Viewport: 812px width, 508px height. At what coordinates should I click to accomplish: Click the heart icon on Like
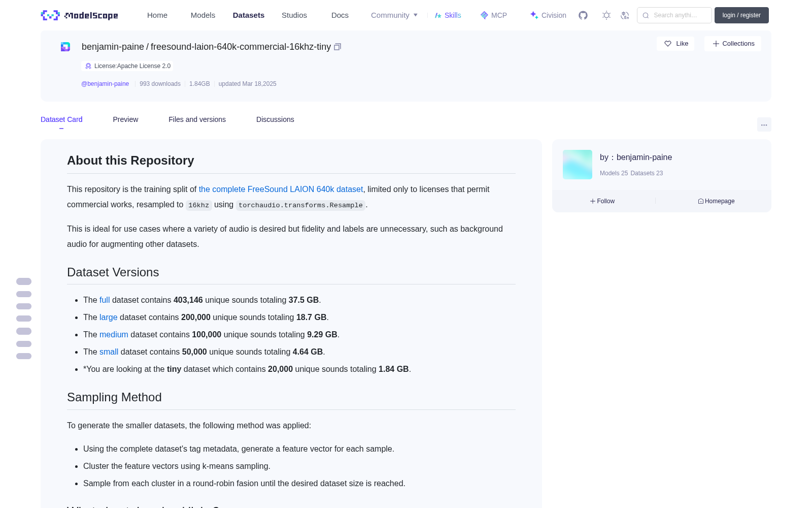pos(668,44)
